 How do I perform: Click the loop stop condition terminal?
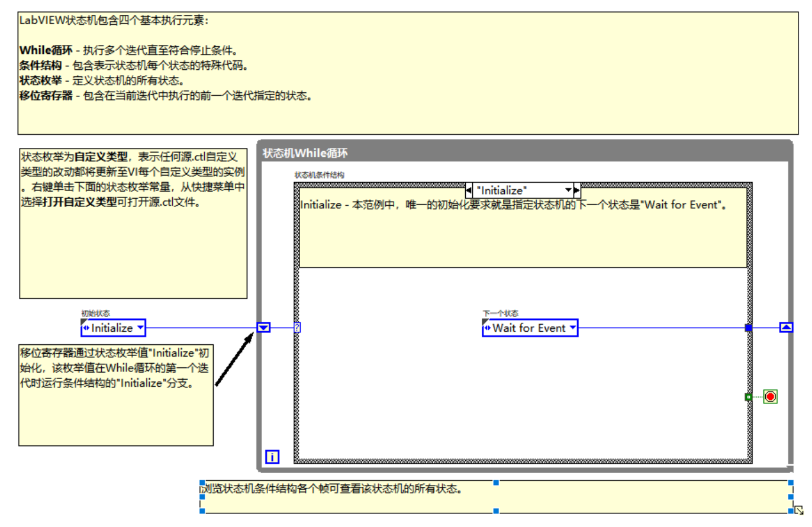pyautogui.click(x=770, y=397)
